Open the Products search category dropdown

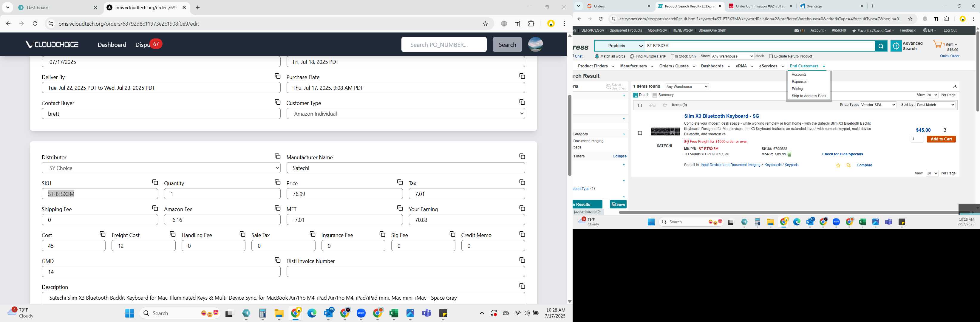[x=619, y=46]
